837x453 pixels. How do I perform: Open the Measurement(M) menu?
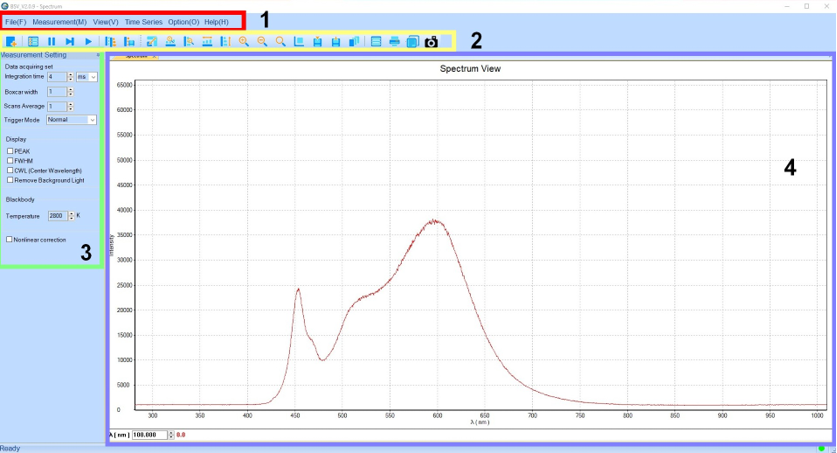coord(59,22)
